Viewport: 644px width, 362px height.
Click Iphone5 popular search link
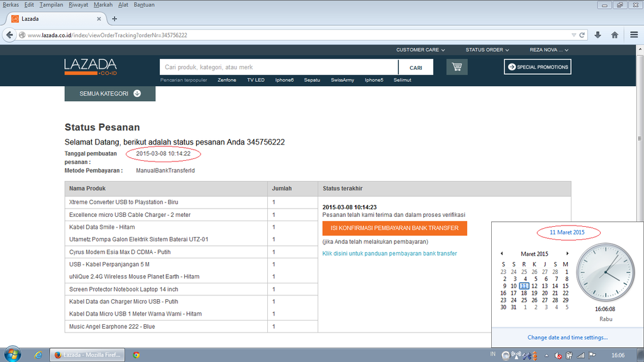tap(374, 80)
